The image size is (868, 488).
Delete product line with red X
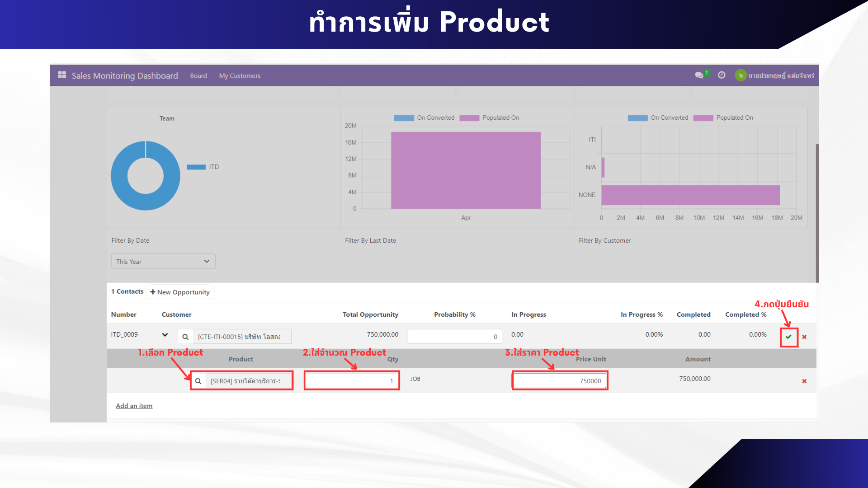pyautogui.click(x=804, y=381)
